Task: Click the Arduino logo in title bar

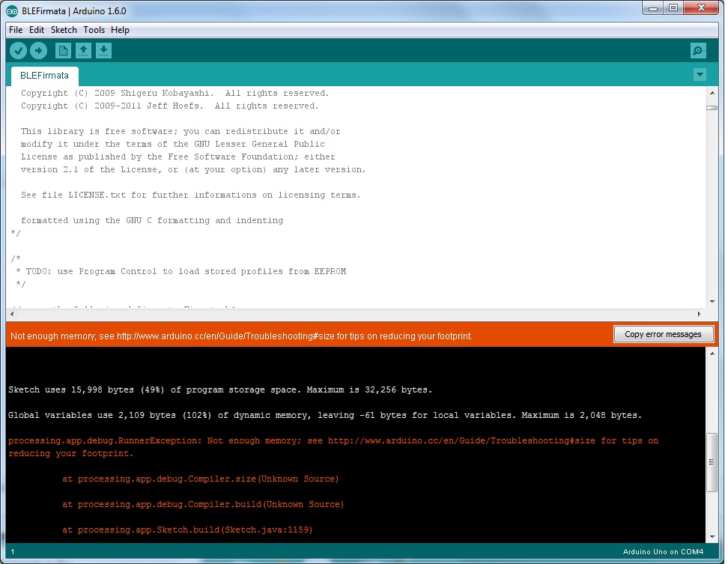Action: point(12,11)
